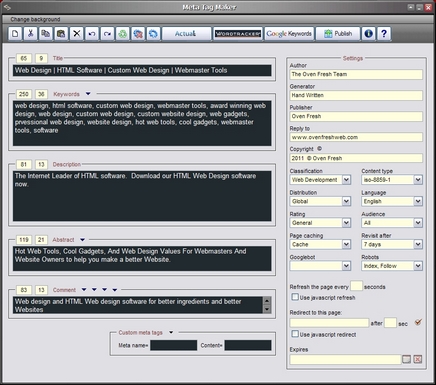The width and height of the screenshot is (436, 385).
Task: Click the Delete X toolbar icon
Action: [77, 34]
